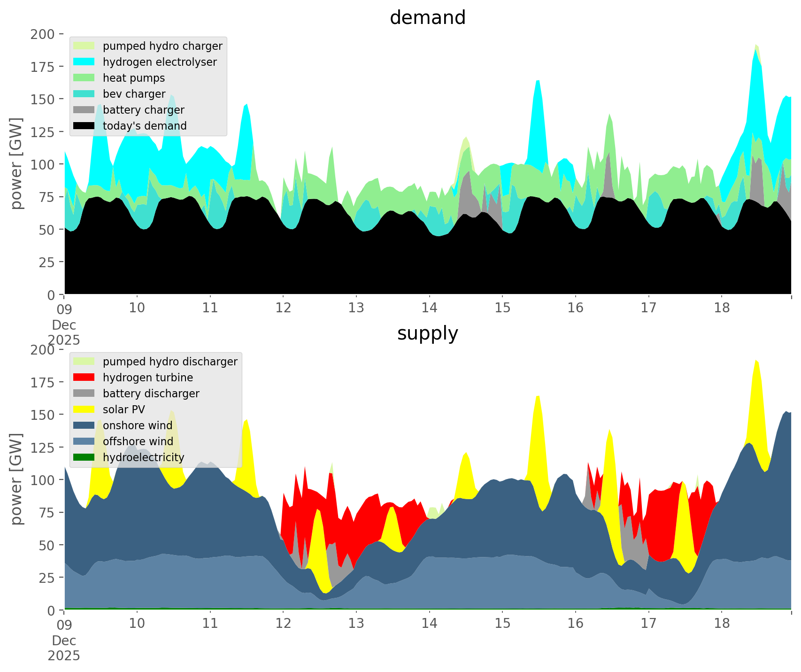The image size is (801, 672).
Task: Click the red hydrogen turbine legend swatch
Action: (x=85, y=378)
